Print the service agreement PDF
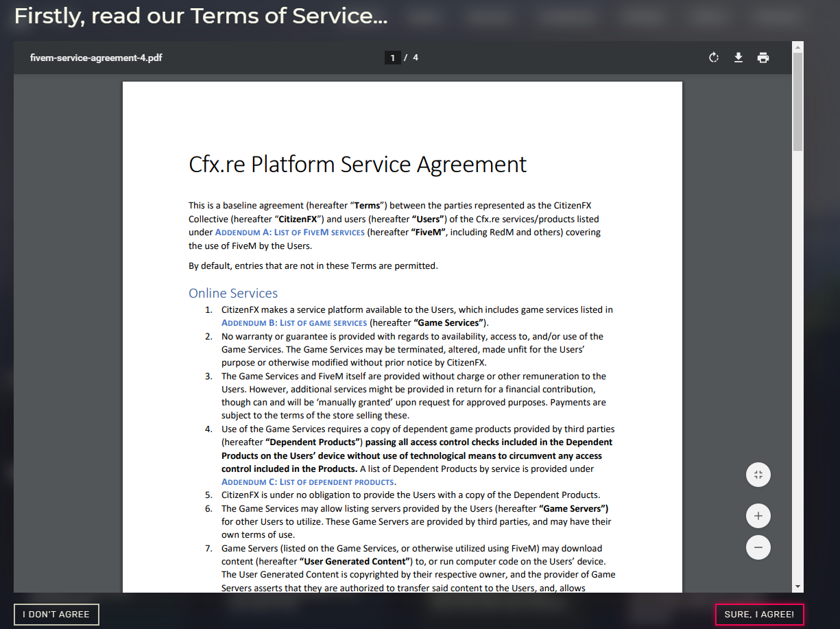840x629 pixels. (763, 58)
